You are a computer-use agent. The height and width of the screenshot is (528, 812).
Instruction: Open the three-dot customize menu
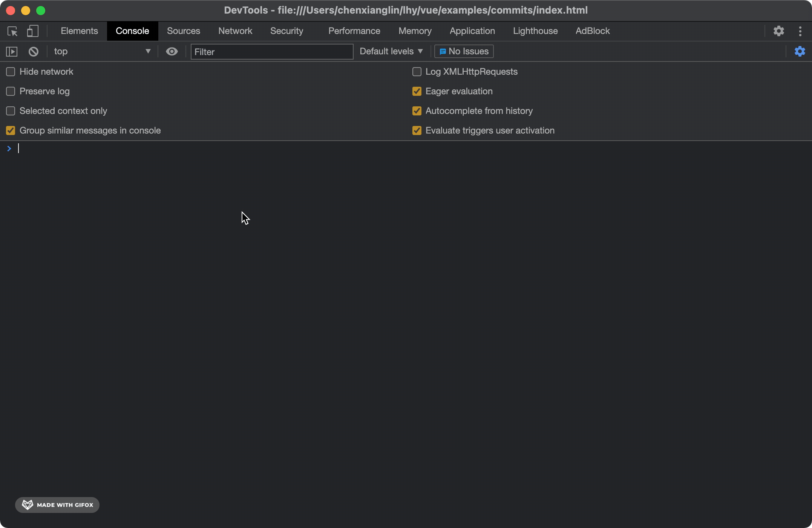pyautogui.click(x=800, y=31)
